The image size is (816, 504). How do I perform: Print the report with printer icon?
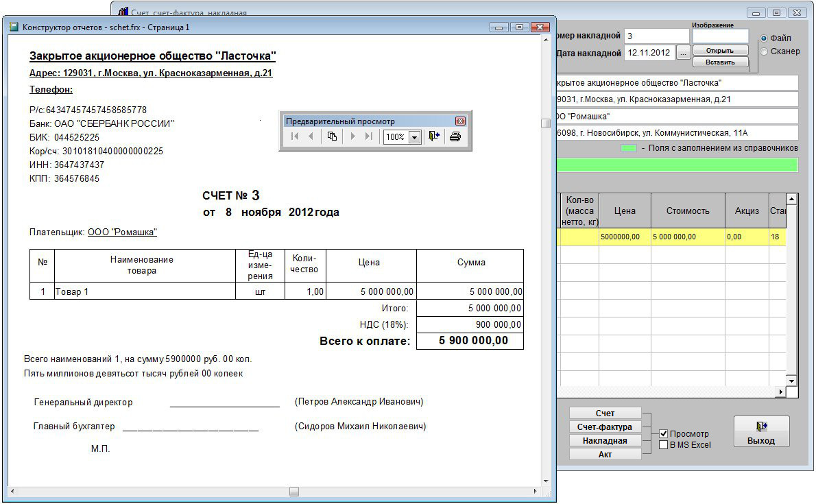coord(455,136)
